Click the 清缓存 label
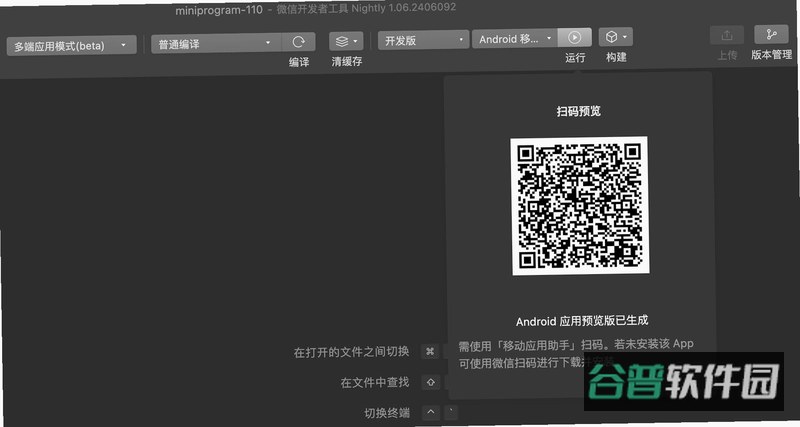This screenshot has height=427, width=800. [347, 61]
